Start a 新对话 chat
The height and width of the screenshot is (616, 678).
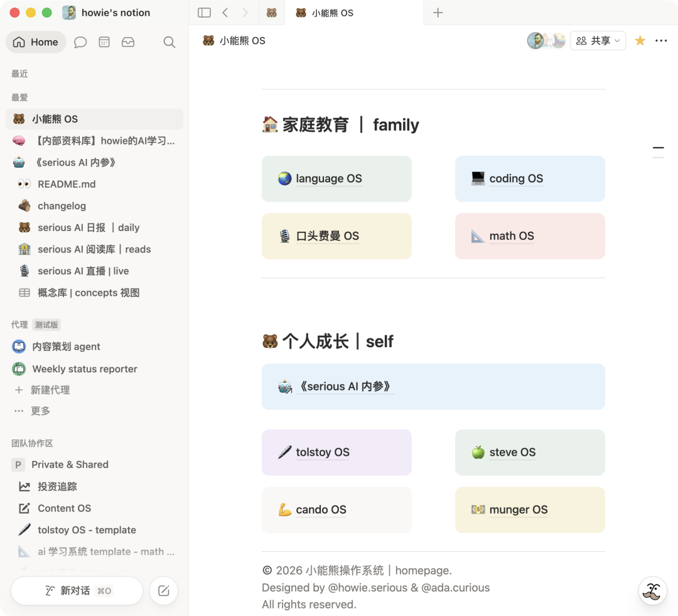77,591
